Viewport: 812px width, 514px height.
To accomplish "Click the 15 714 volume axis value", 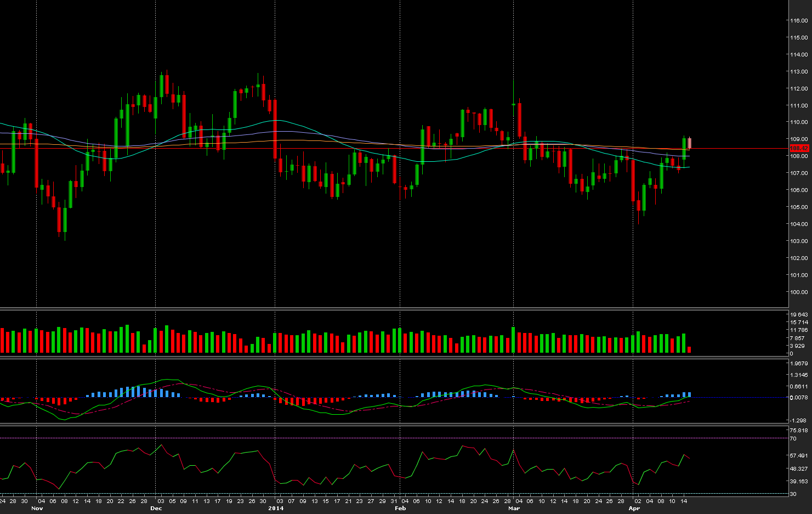I will coord(799,322).
